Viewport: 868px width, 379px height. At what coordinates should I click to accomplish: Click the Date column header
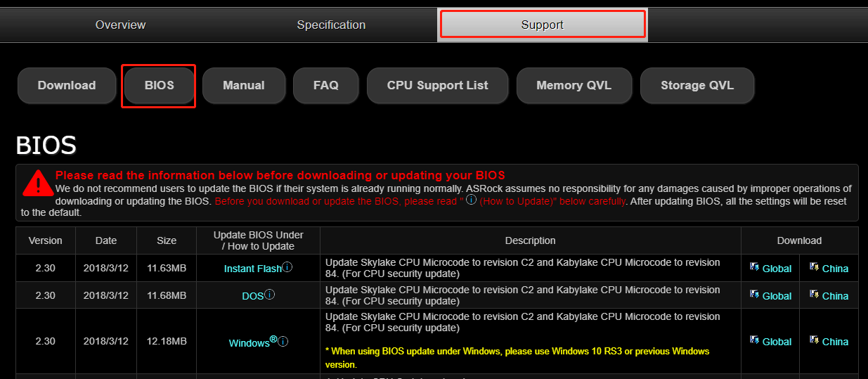pyautogui.click(x=106, y=240)
